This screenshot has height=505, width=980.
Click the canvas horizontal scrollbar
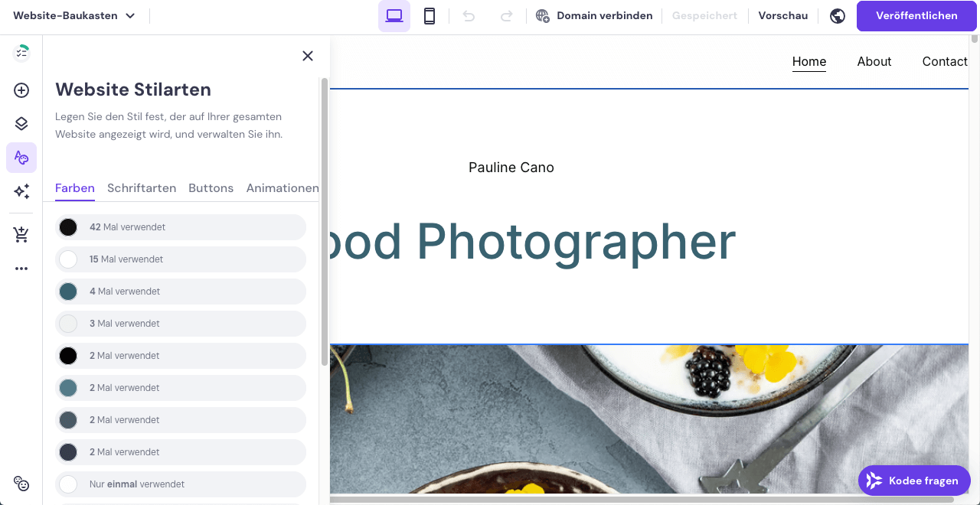(642, 500)
